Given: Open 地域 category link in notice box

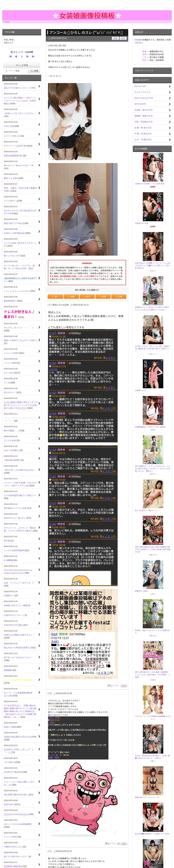Looking at the screenshot, I should click(x=144, y=54).
